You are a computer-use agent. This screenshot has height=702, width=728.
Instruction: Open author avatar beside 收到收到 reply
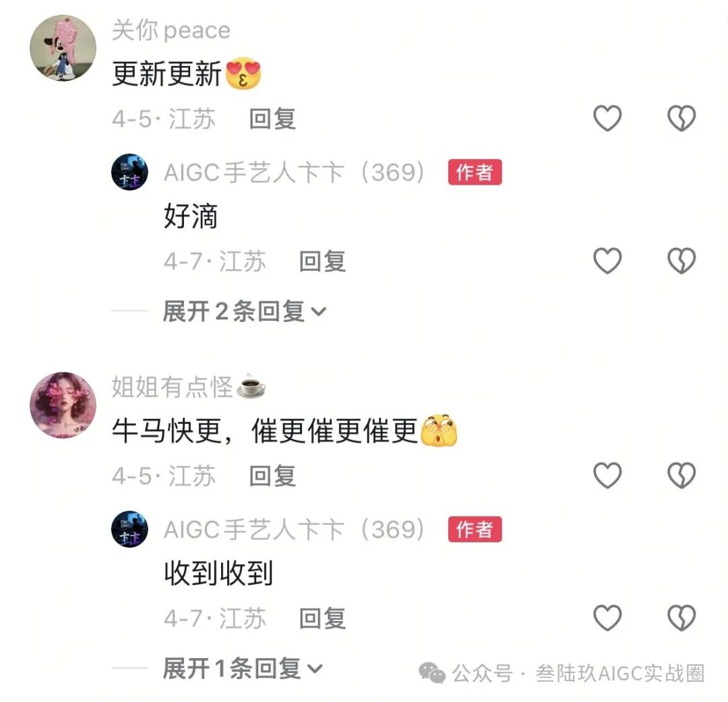tap(129, 529)
